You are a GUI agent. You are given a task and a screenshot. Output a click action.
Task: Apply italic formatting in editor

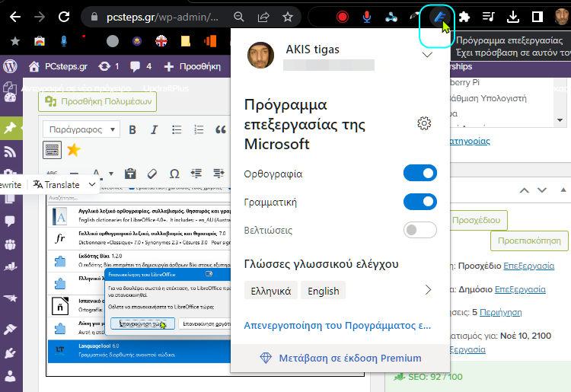(155, 129)
